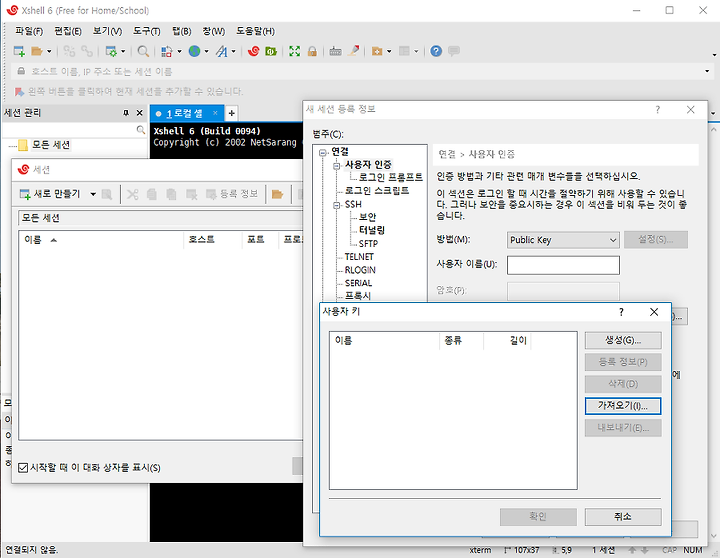Screen dimensions: 720x558
Task: Open the 방법(M) 'Public Key' combo box
Action: point(563,240)
